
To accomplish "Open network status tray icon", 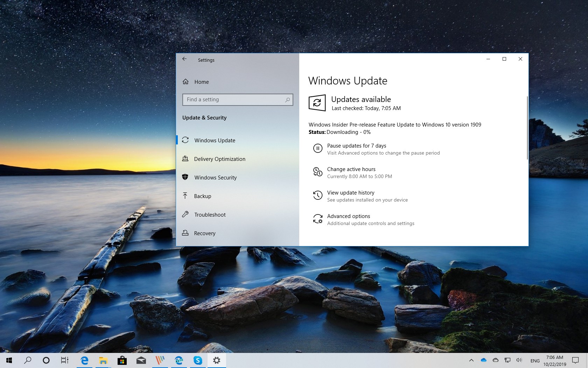I will pyautogui.click(x=507, y=360).
